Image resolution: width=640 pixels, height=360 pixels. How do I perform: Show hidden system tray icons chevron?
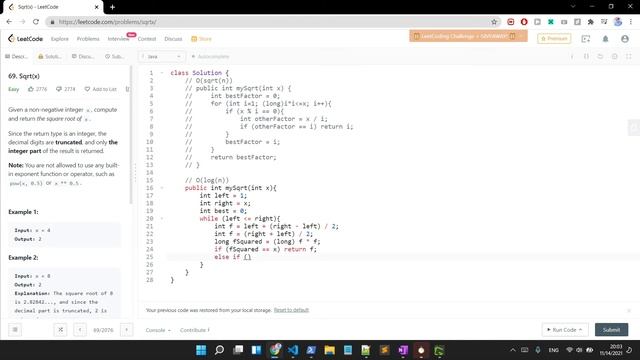coord(513,350)
